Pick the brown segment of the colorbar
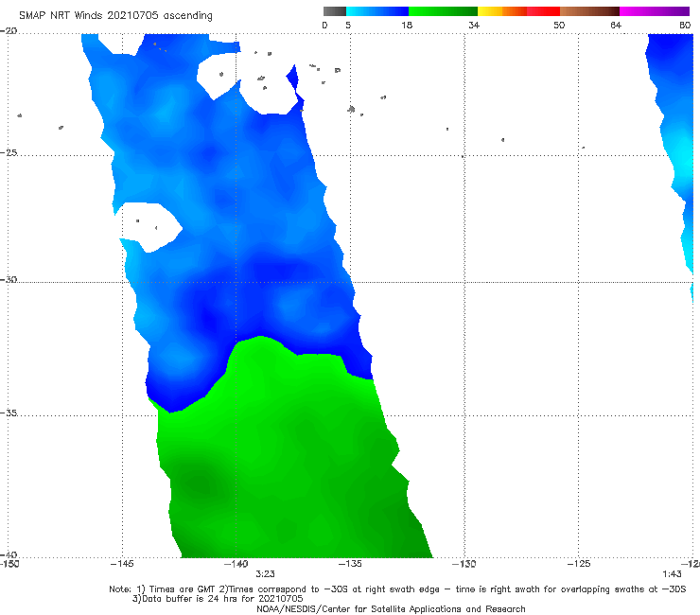Screen dimensions: 700x615 click(589, 11)
